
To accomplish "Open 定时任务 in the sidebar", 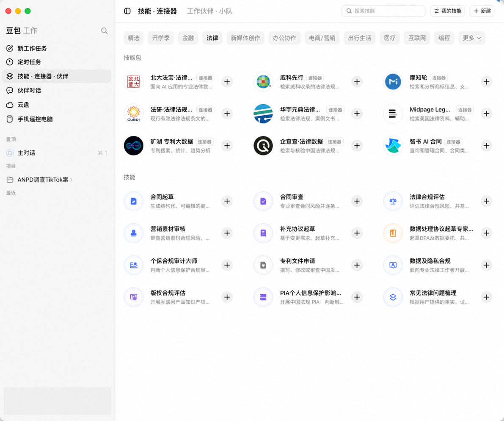I will [x=57, y=62].
